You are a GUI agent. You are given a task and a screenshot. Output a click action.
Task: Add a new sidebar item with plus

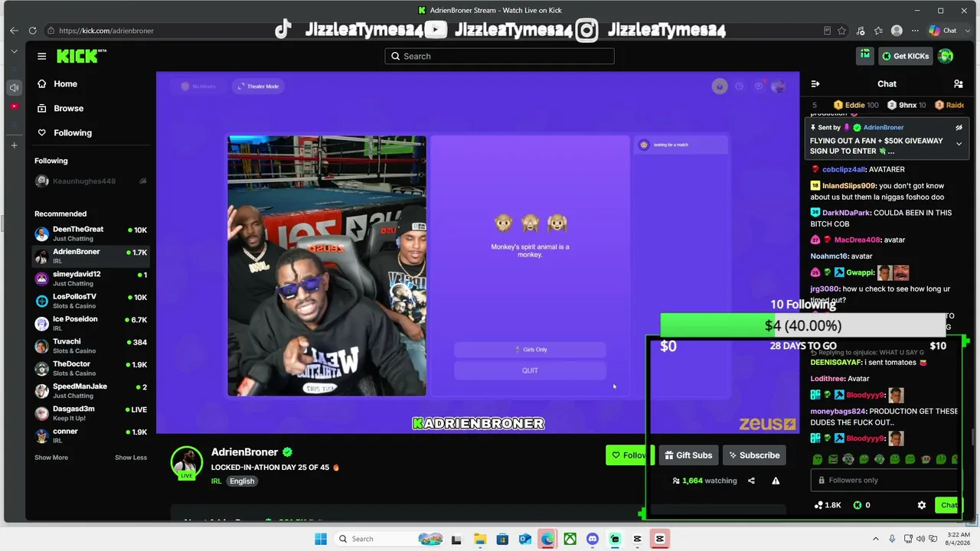click(x=14, y=145)
